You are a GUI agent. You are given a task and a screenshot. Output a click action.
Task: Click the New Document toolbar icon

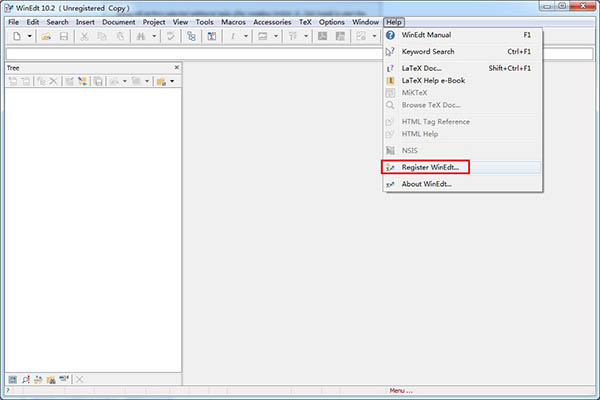(x=16, y=36)
